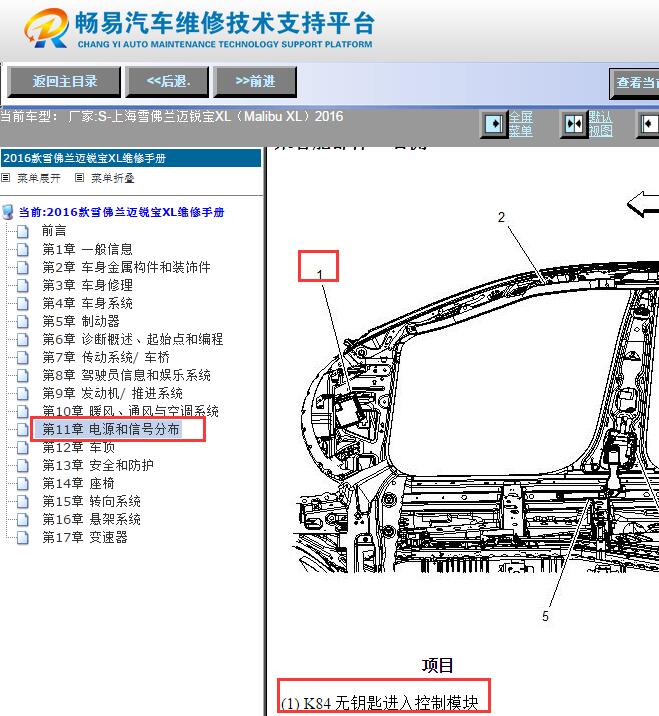
Task: Open 第7章 传动系统/车桥
Action: coord(106,357)
